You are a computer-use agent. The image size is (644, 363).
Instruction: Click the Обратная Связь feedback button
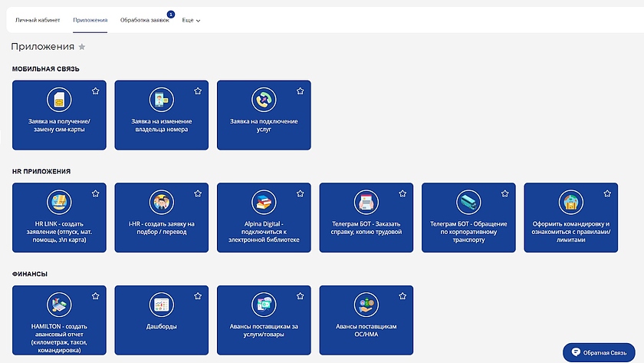599,352
